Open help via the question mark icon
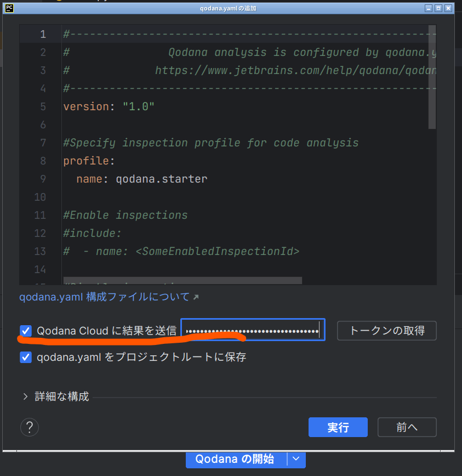Viewport: 462px width, 476px height. [x=30, y=427]
